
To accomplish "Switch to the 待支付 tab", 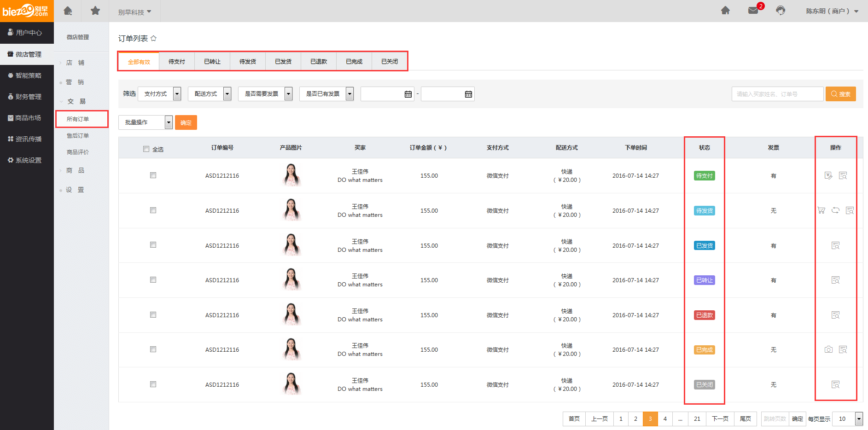I will (177, 61).
